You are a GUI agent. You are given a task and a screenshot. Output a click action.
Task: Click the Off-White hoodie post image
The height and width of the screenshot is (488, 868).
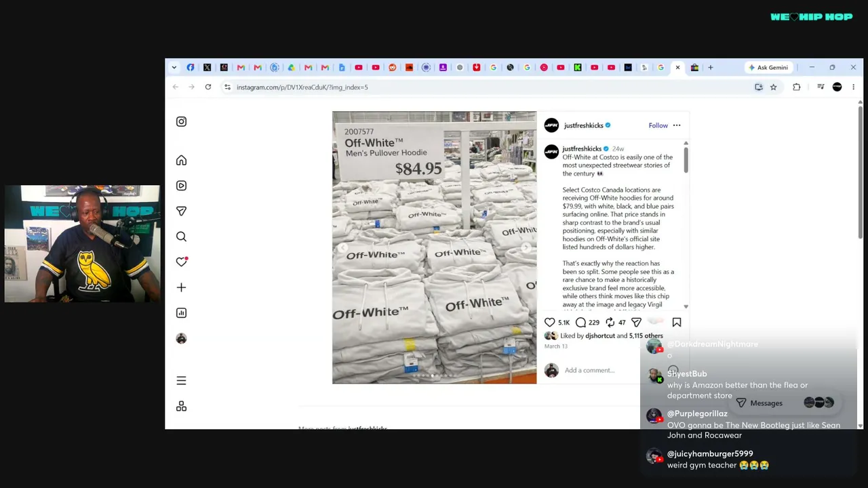(434, 247)
